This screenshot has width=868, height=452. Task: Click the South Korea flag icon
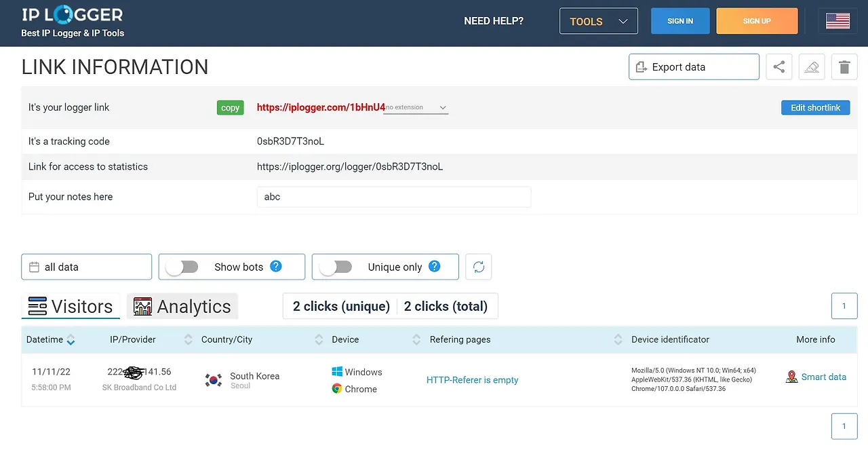tap(214, 380)
